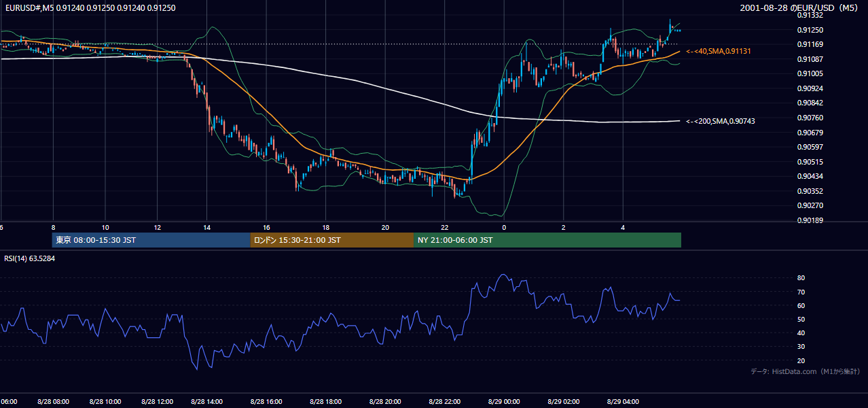Click the London session bar ロンドン 15:30-21:00 JST

click(x=332, y=240)
